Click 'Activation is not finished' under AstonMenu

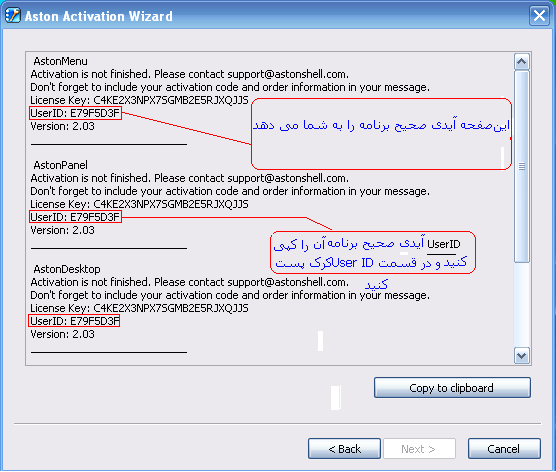[x=190, y=74]
